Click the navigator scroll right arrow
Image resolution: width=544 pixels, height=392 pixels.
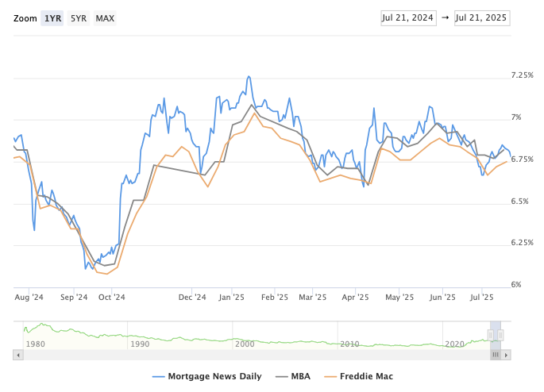coord(506,355)
